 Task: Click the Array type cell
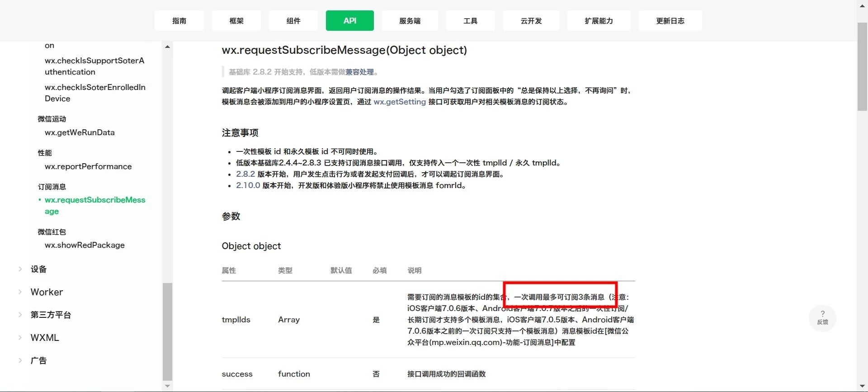tap(289, 320)
